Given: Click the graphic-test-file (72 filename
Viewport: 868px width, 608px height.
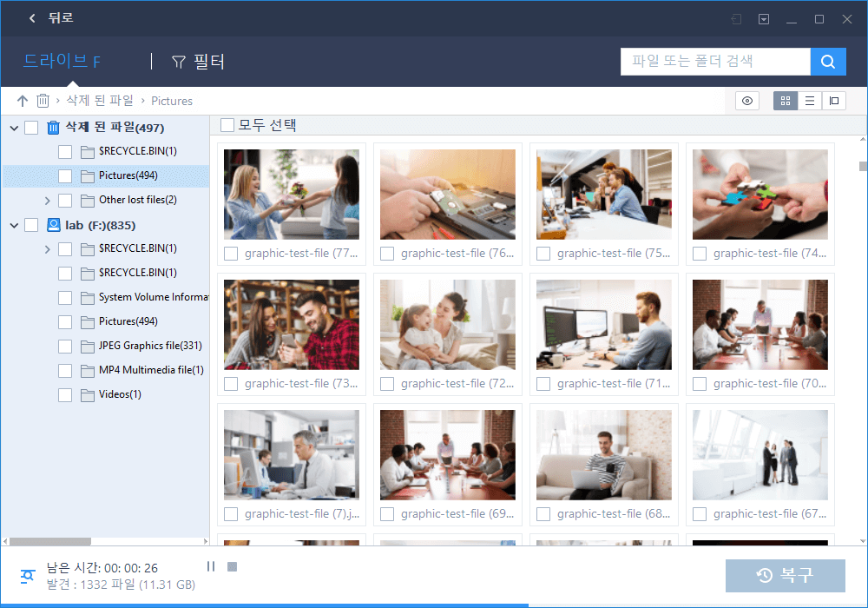Looking at the screenshot, I should pyautogui.click(x=457, y=383).
